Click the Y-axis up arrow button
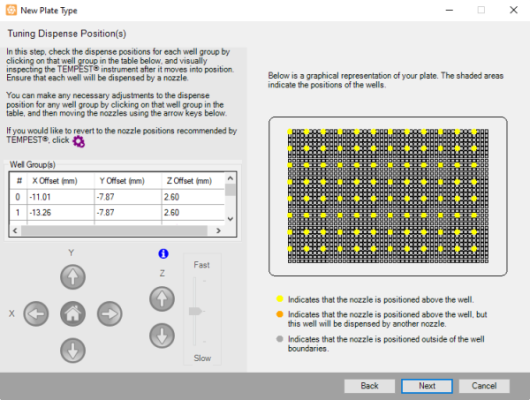Image resolution: width=530 pixels, height=400 pixels. pyautogui.click(x=73, y=277)
